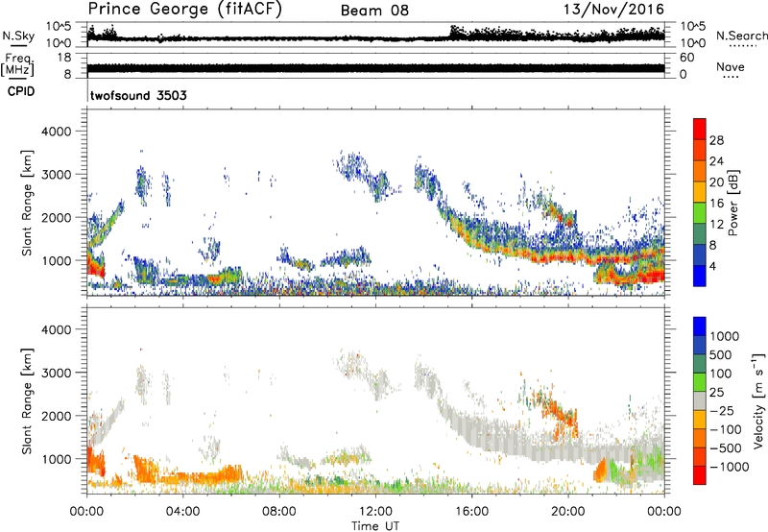768x532 pixels.
Task: Click the noise burst after 15:00 UT
Action: point(461,33)
